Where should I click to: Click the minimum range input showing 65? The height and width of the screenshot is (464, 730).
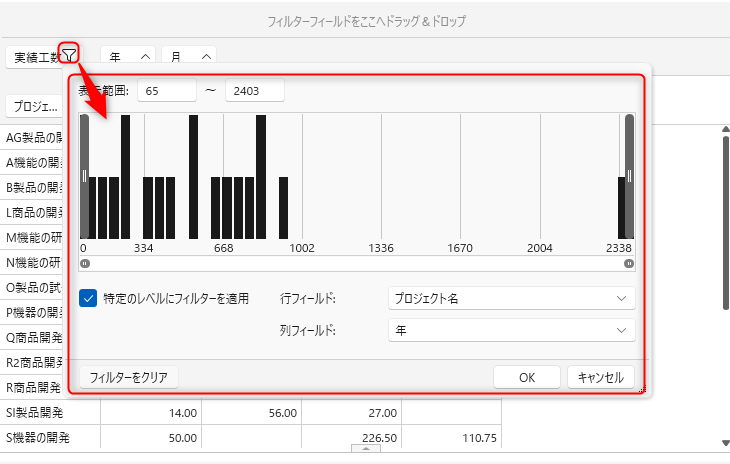167,90
